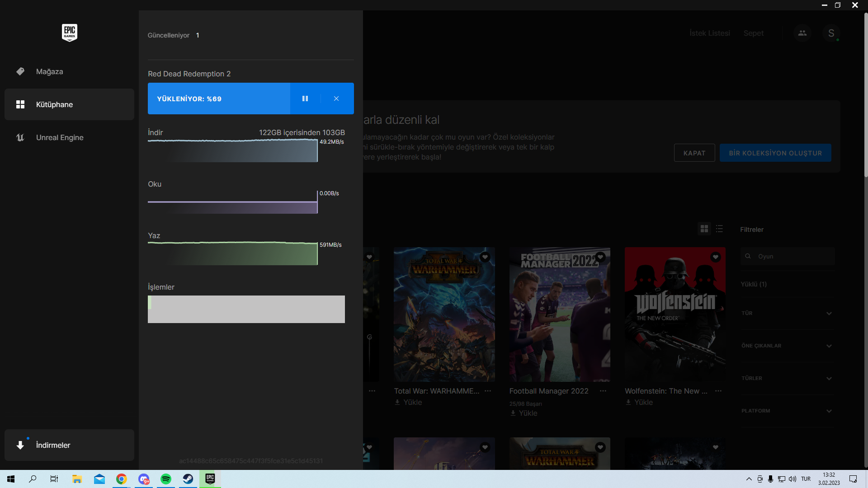868x488 pixels.
Task: Pause the Red Dead Redemption 2 download
Action: pyautogui.click(x=305, y=99)
